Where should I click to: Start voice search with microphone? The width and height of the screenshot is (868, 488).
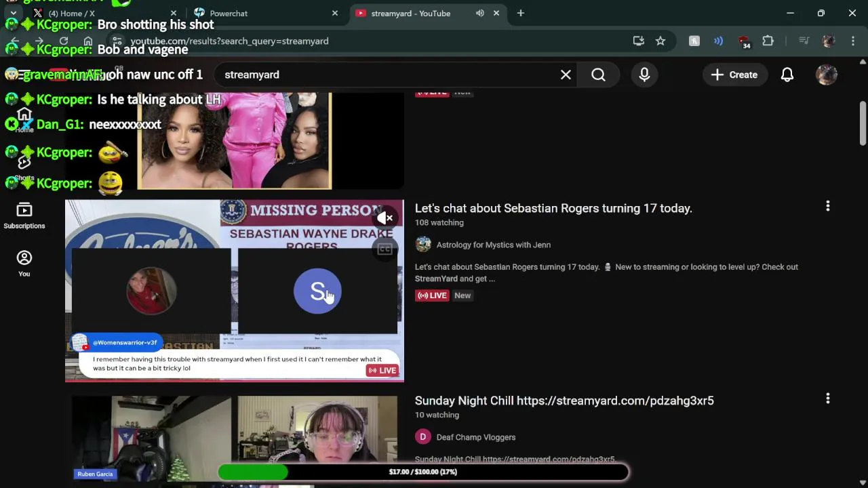point(644,75)
